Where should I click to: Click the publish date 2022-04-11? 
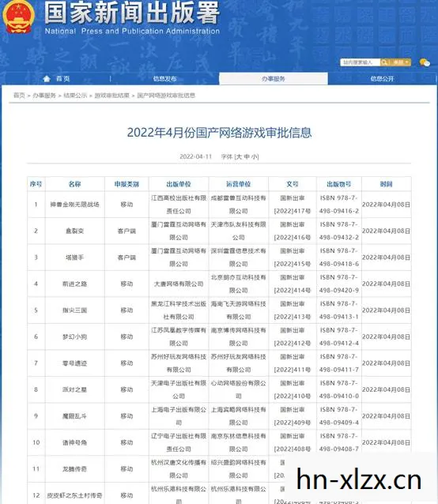[x=195, y=156]
